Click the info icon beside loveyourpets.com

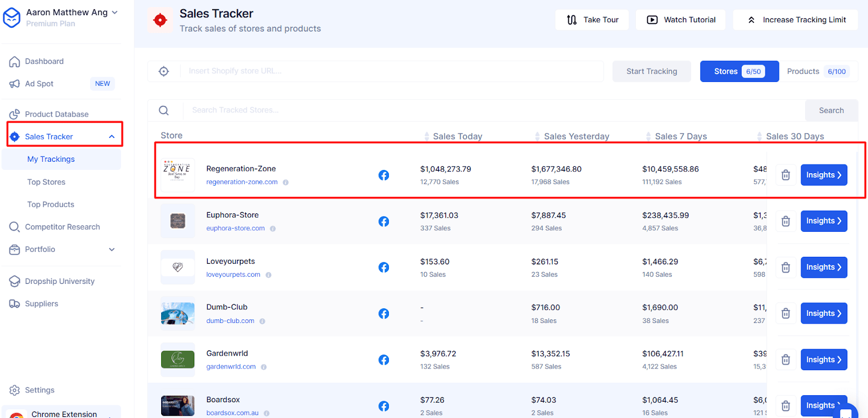(269, 275)
